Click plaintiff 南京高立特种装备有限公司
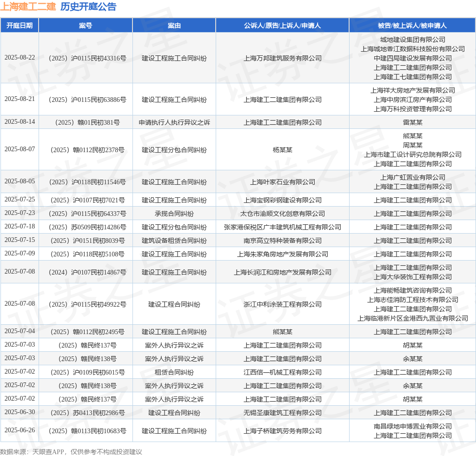Viewport: 476px width, 456px height. click(282, 241)
